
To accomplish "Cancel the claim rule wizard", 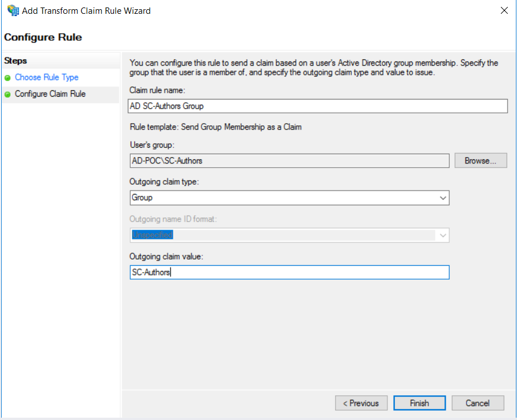I will pos(478,403).
